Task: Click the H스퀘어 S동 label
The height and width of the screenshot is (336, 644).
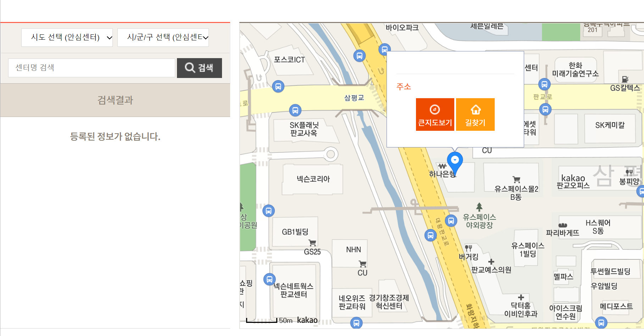Action: [598, 227]
